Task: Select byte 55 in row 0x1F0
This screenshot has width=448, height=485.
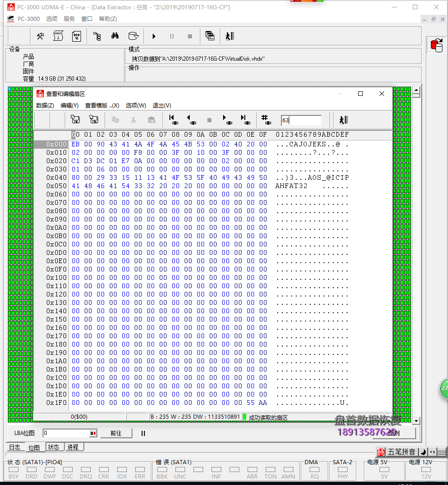Action: tap(250, 403)
